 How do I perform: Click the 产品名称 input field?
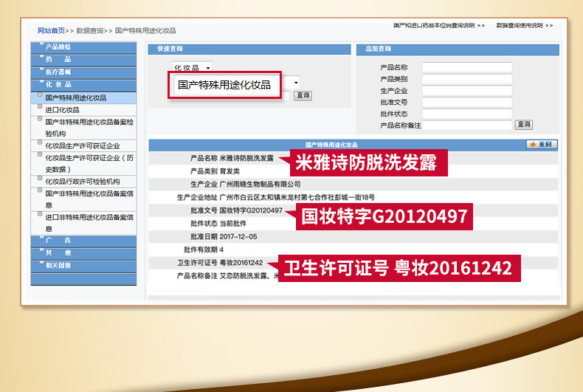click(x=467, y=67)
